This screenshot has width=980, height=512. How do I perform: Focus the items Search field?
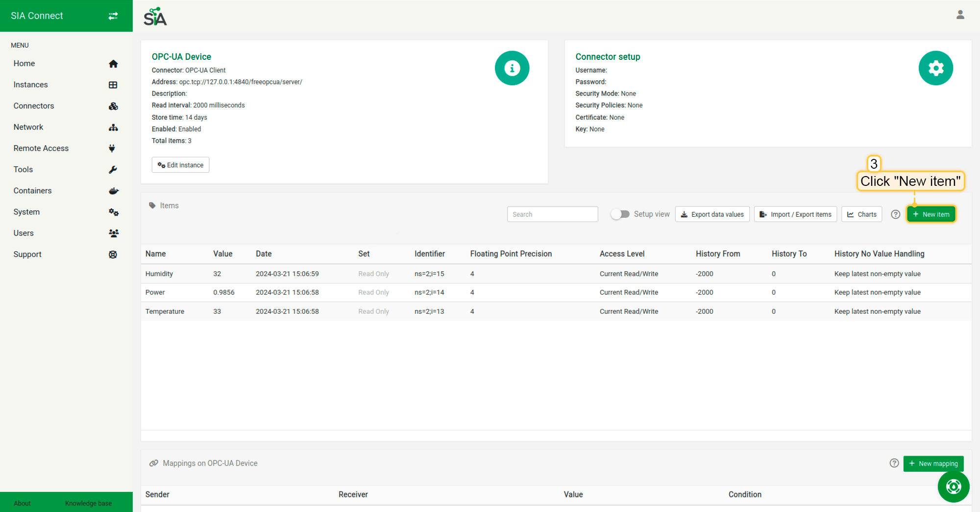552,214
